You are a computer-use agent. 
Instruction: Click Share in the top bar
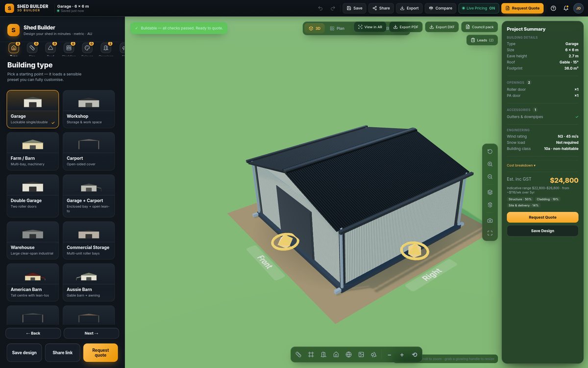pyautogui.click(x=381, y=8)
